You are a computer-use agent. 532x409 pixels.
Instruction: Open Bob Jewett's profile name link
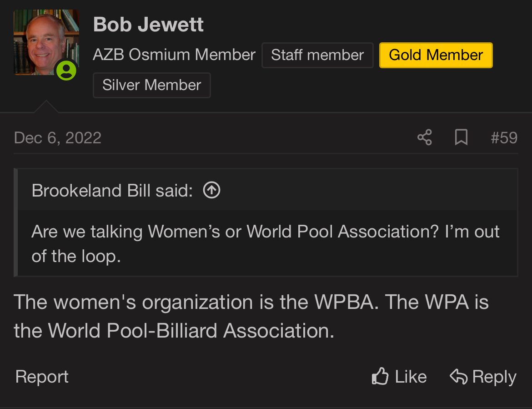pos(148,25)
